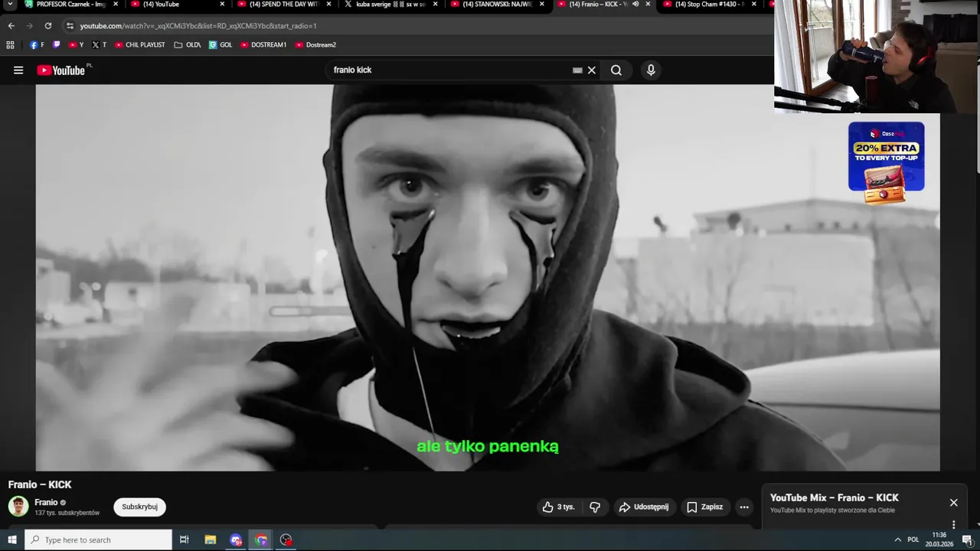Clear the search query with X
Image resolution: width=980 pixels, height=551 pixels.
(591, 70)
